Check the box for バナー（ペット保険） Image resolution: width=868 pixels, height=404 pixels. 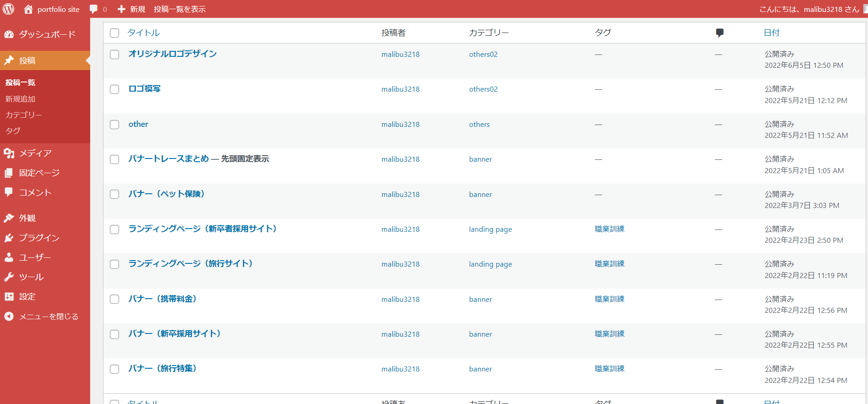coord(114,194)
